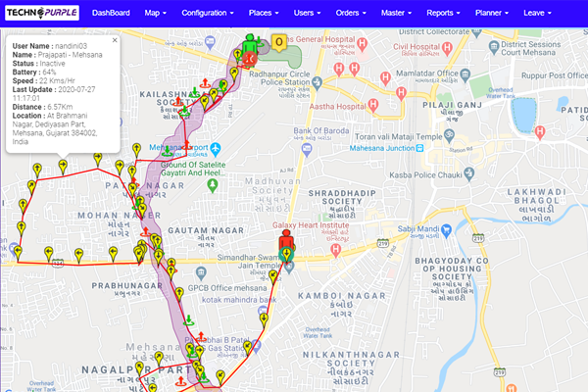Viewport: 588px width, 392px height.
Task: Click the Ruppur Post Office label
Action: click(555, 75)
